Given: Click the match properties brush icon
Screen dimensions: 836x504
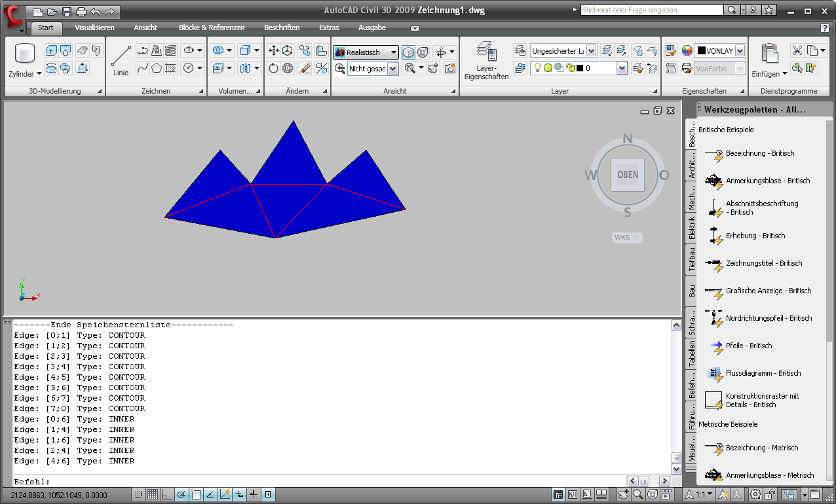Looking at the screenshot, I should tap(305, 68).
